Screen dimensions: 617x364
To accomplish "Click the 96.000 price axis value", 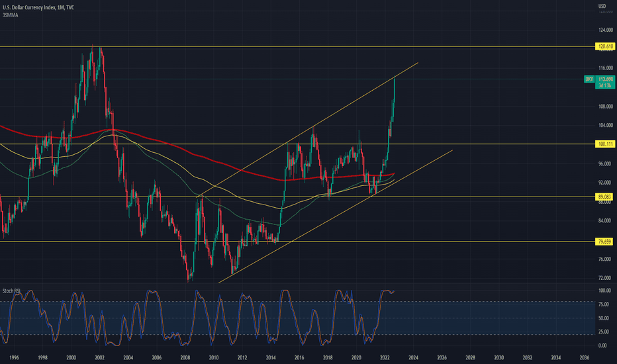I will 605,163.
